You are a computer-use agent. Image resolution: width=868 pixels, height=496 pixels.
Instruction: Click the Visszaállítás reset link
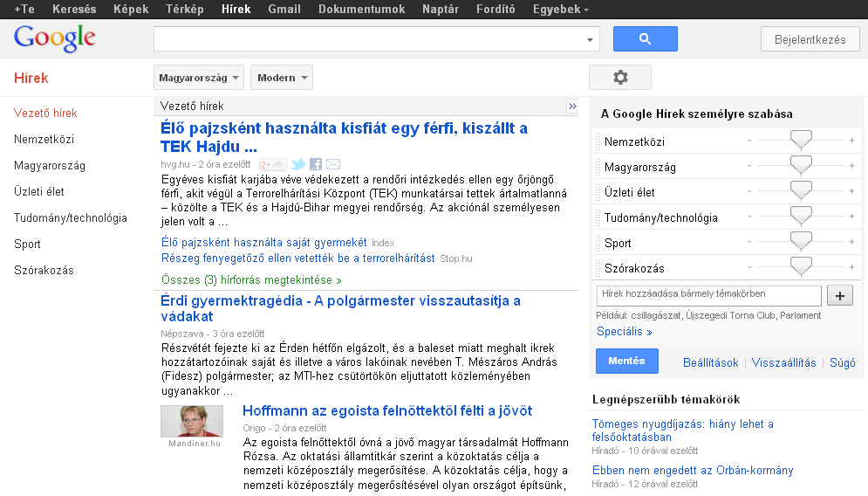coord(783,363)
